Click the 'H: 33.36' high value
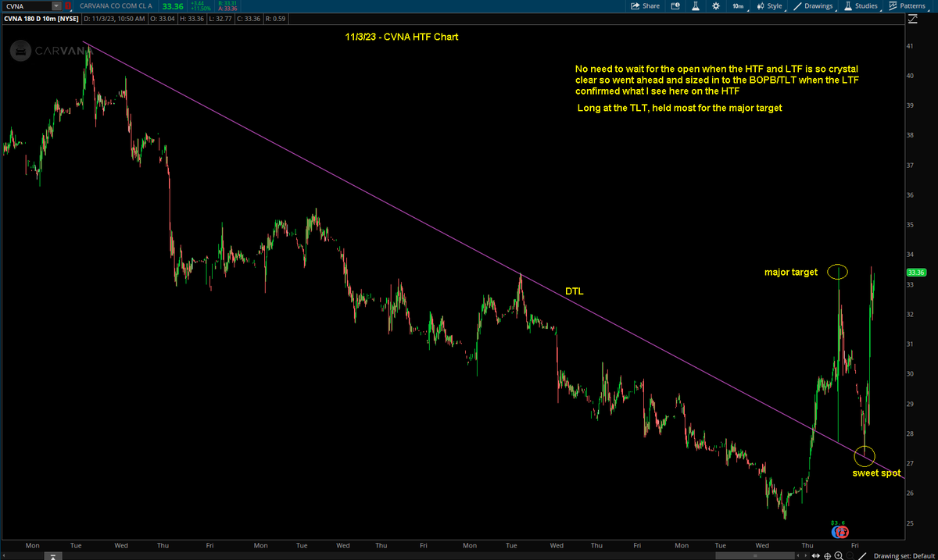 pyautogui.click(x=192, y=19)
